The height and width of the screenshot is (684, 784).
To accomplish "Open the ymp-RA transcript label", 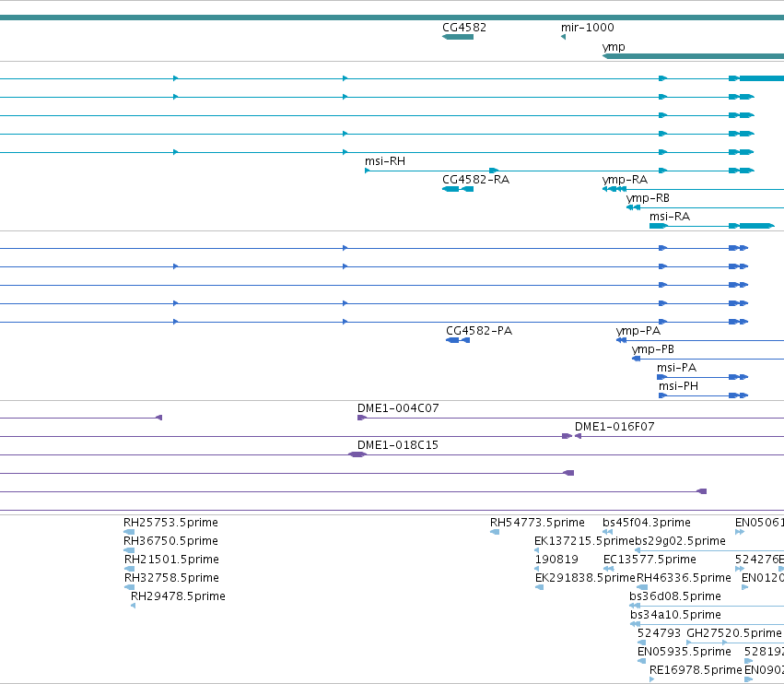I will [x=625, y=180].
